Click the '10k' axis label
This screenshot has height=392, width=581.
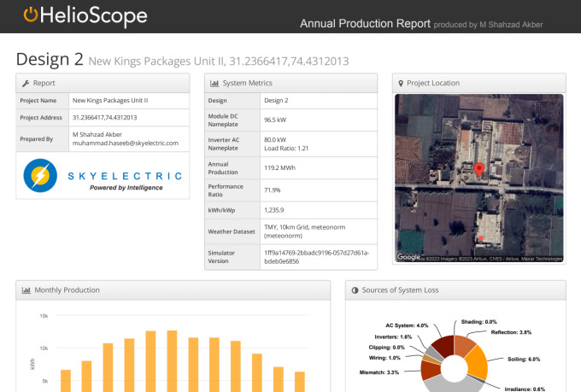pyautogui.click(x=44, y=348)
